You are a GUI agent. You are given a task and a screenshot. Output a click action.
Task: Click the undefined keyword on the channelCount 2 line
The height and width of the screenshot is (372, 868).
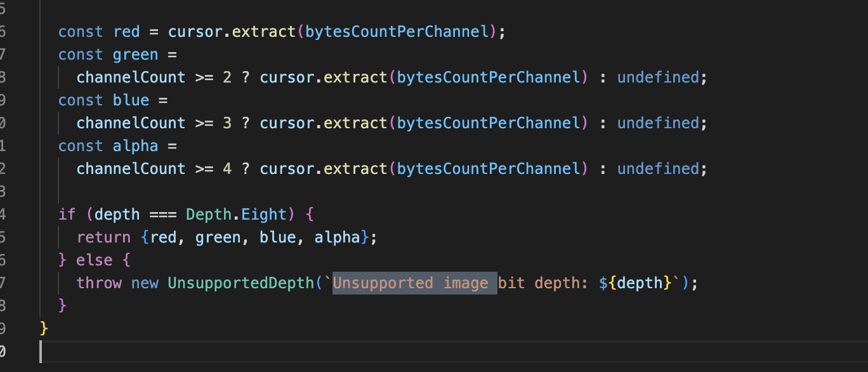[660, 77]
